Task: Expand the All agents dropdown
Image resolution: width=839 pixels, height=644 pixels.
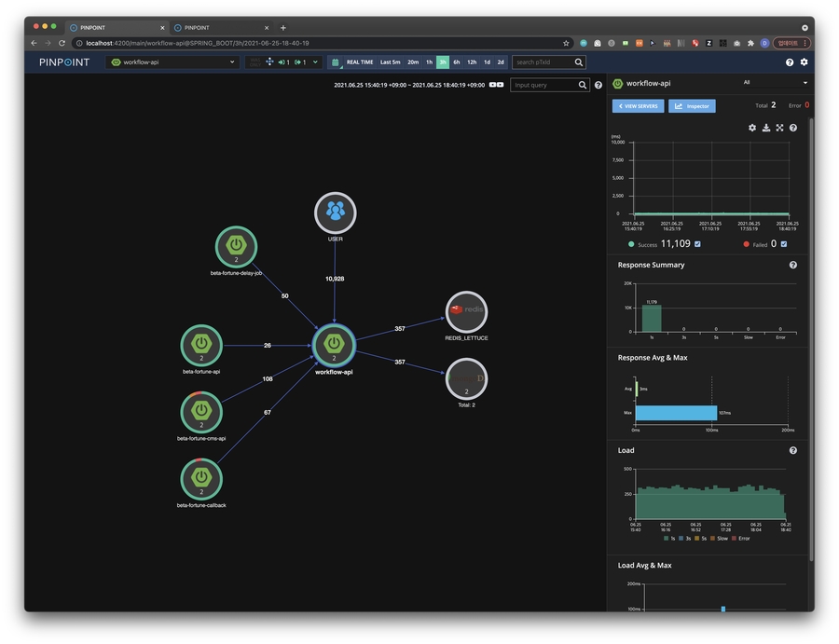Action: tap(775, 83)
